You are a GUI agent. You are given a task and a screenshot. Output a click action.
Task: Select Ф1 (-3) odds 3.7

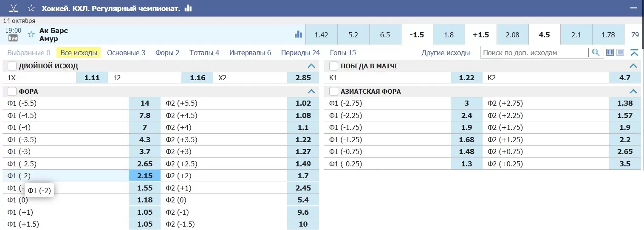point(145,151)
